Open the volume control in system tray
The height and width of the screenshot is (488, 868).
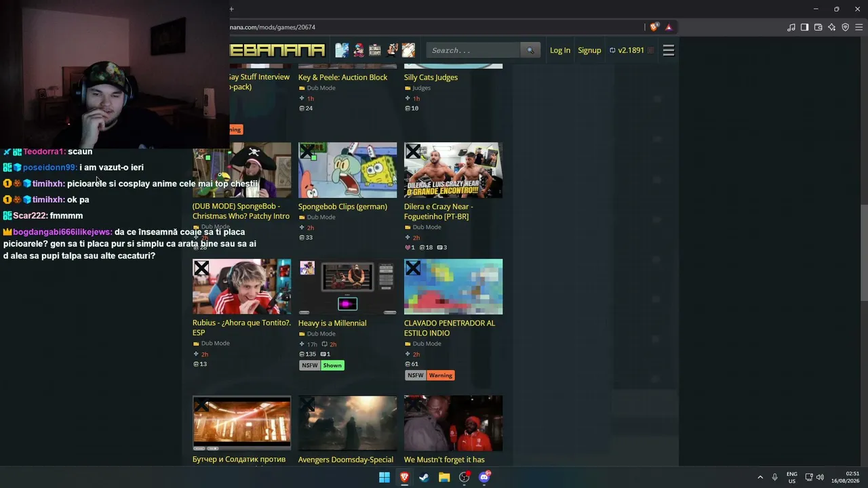[820, 477]
